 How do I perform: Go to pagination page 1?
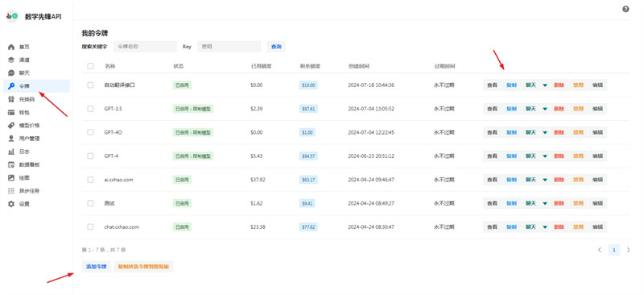pyautogui.click(x=614, y=249)
